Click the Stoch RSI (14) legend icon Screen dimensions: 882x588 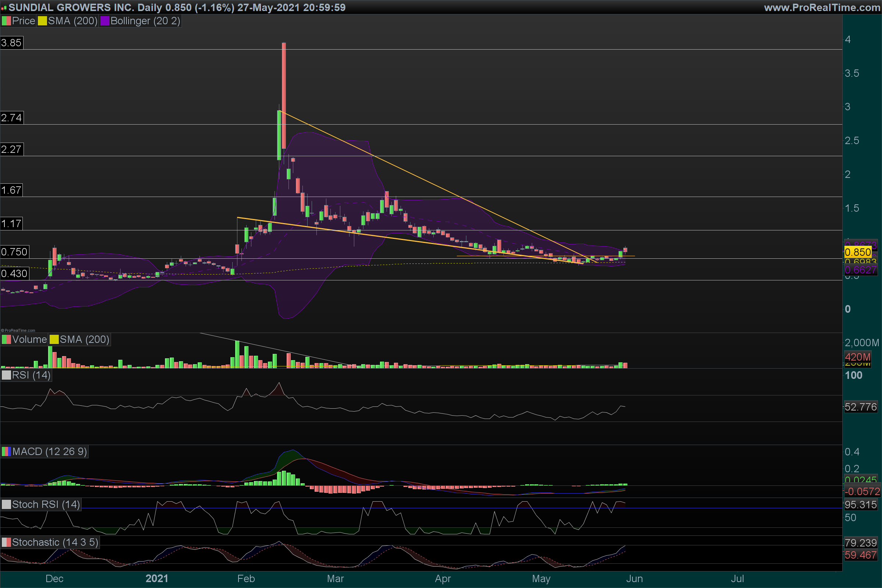click(x=6, y=505)
